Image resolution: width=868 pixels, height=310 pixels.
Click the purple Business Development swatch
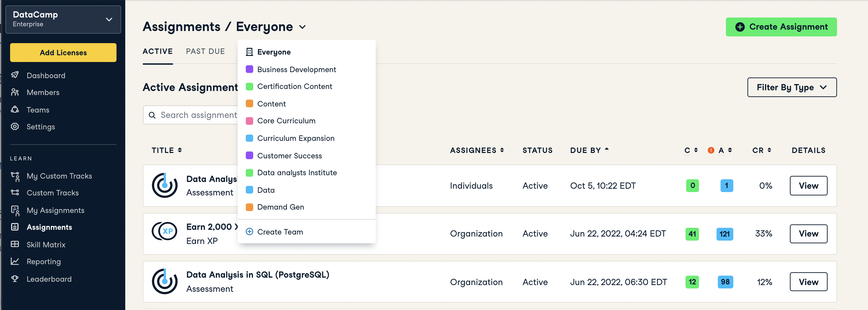(x=249, y=69)
